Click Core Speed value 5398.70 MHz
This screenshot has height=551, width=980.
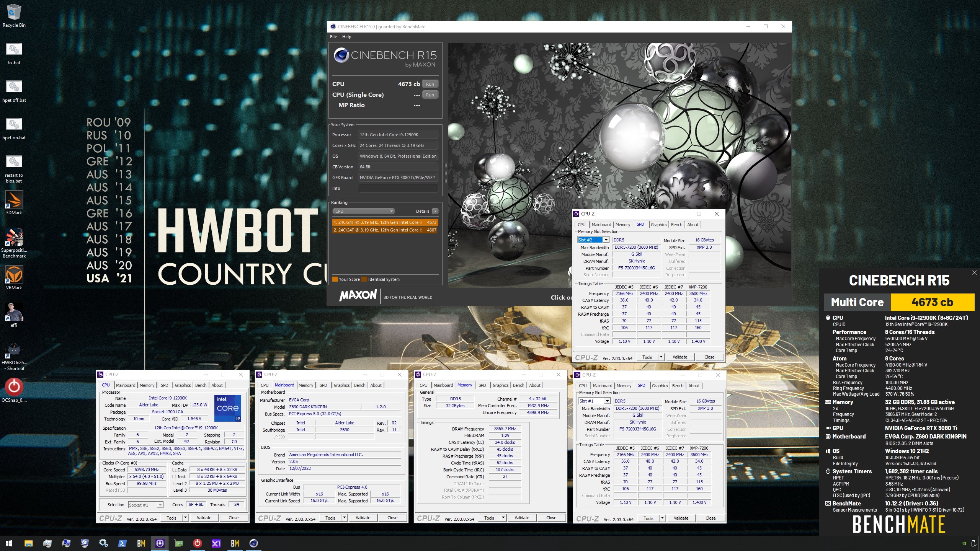(x=147, y=469)
